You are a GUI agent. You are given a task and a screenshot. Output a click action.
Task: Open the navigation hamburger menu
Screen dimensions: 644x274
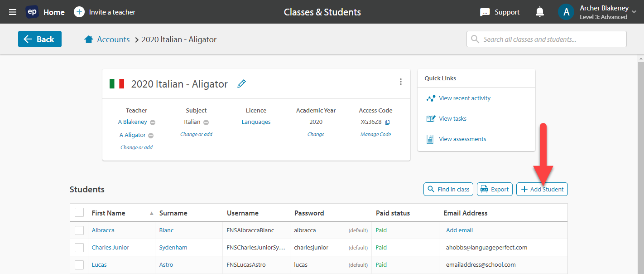pyautogui.click(x=12, y=12)
